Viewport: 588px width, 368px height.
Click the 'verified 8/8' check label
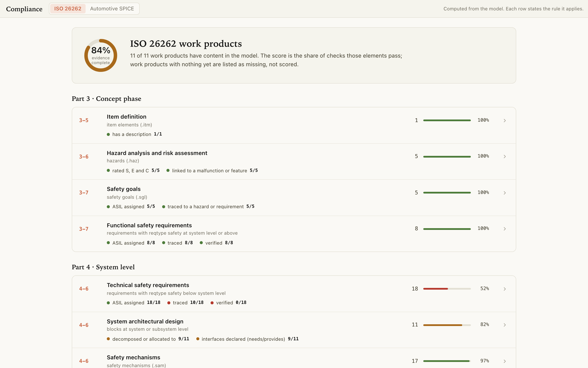[216, 243]
